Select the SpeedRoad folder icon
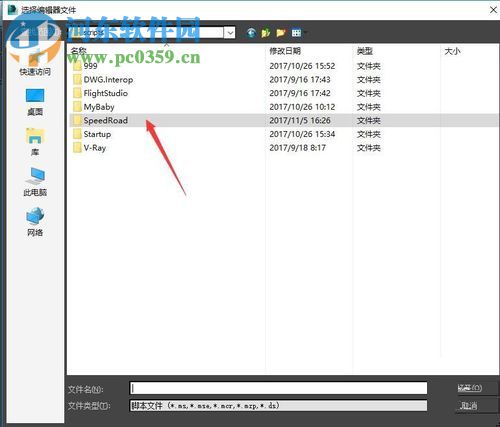 [x=77, y=120]
